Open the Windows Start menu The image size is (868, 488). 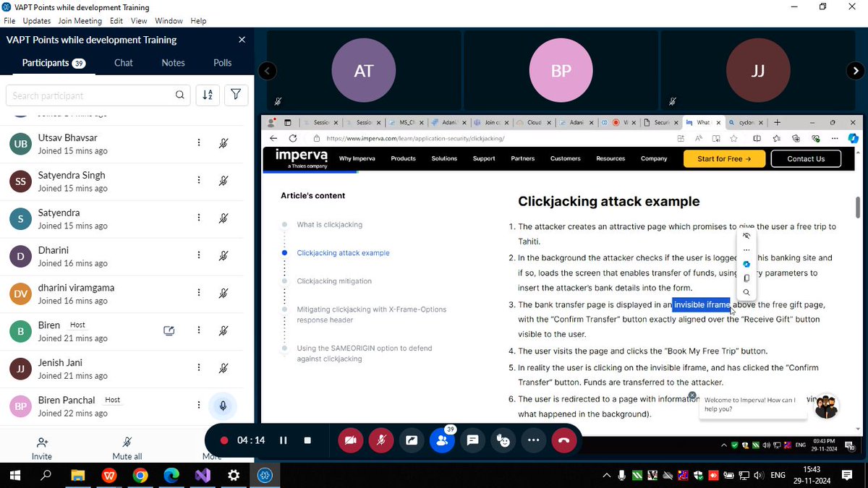[x=15, y=475]
